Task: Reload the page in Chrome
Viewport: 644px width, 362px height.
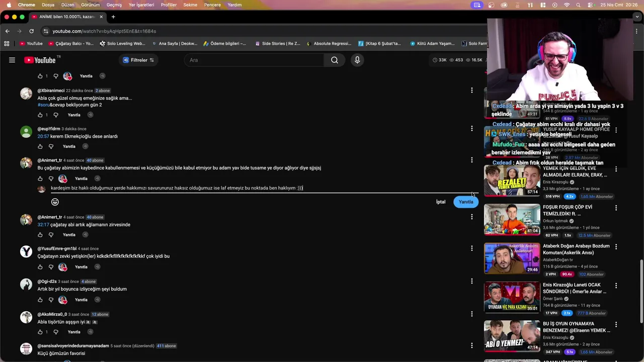Action: (x=31, y=31)
